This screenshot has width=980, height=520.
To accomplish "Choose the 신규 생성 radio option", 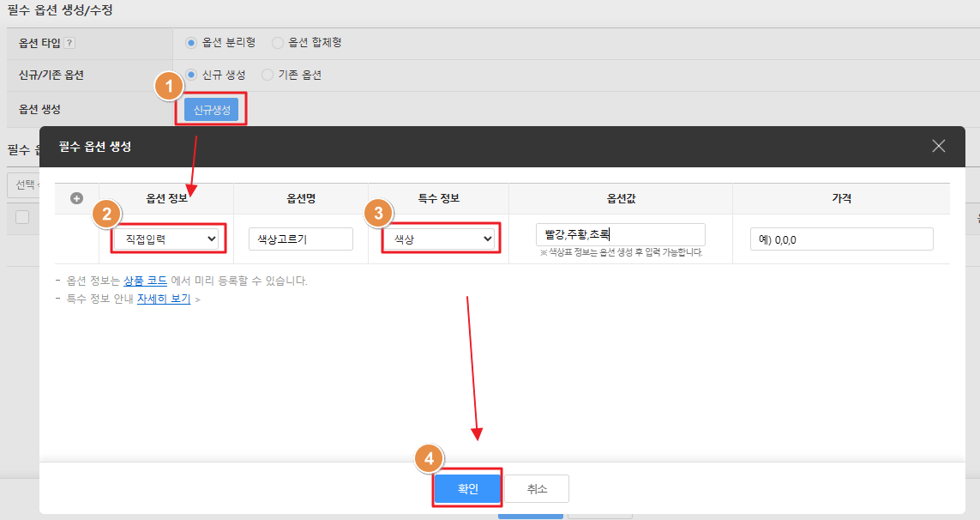I will (191, 75).
